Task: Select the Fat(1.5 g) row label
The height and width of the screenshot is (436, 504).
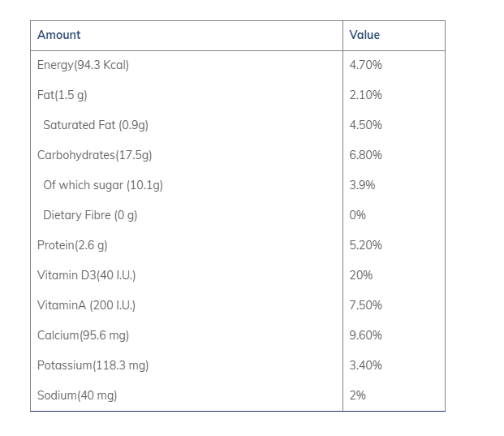Action: tap(62, 95)
